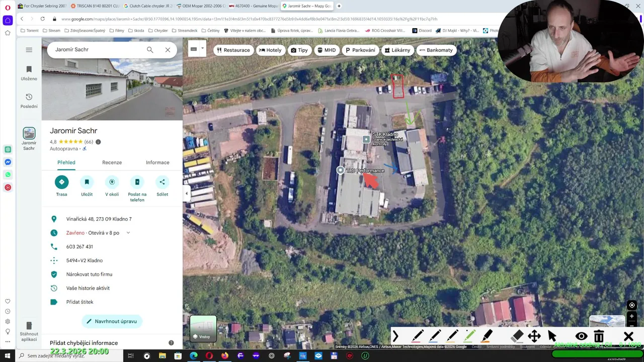Open Windows Start menu

[7, 356]
